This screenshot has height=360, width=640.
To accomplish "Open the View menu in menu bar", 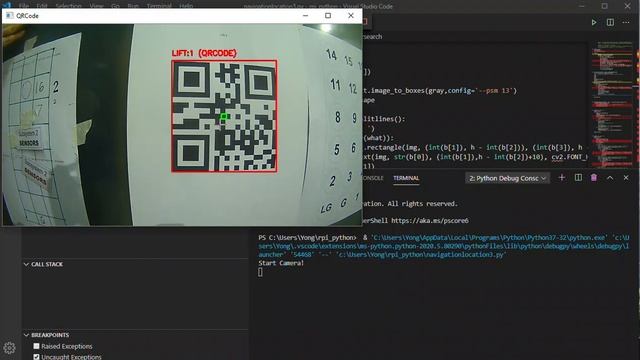I will 96,6.
